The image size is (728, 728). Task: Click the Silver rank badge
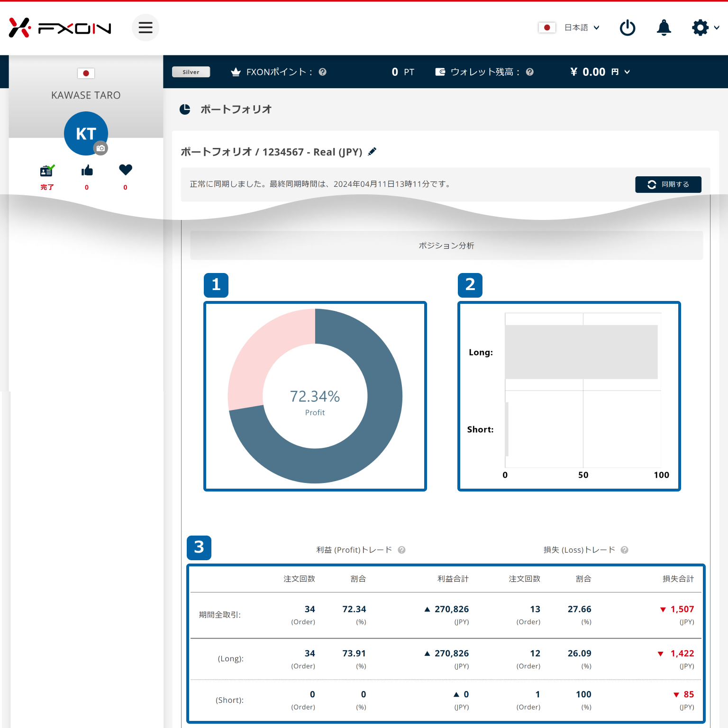191,72
